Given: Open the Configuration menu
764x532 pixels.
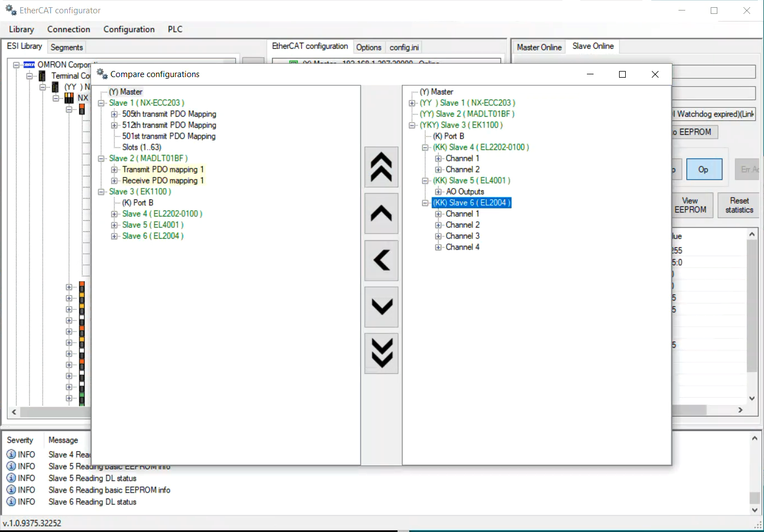Looking at the screenshot, I should 129,29.
